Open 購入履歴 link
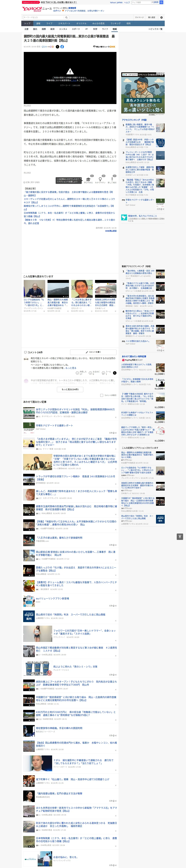The image size is (186, 868). pyautogui.click(x=152, y=18)
